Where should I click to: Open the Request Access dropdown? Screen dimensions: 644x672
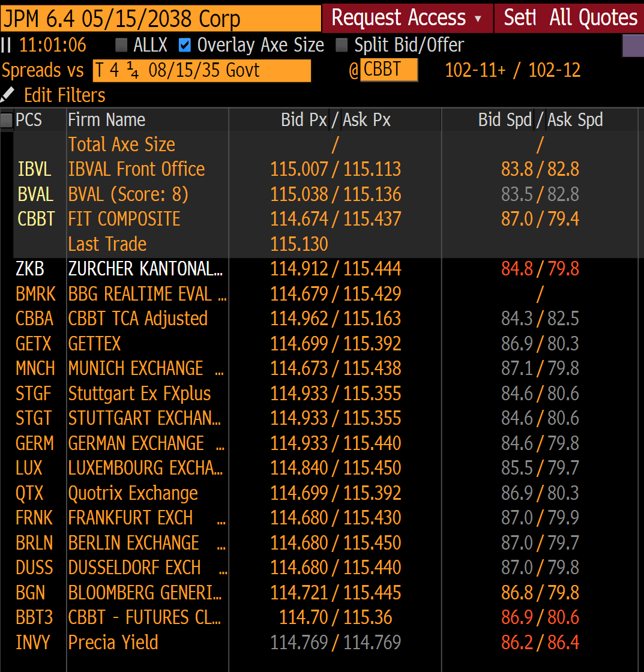[x=408, y=18]
